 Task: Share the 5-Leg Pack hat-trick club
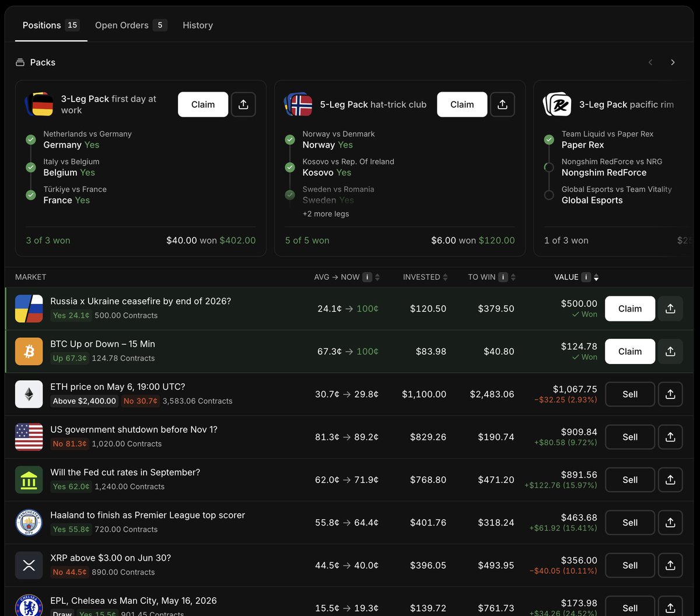(502, 104)
